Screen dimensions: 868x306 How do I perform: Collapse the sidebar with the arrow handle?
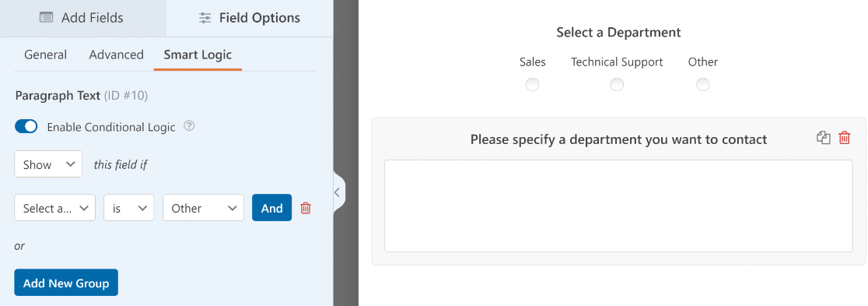coord(337,192)
